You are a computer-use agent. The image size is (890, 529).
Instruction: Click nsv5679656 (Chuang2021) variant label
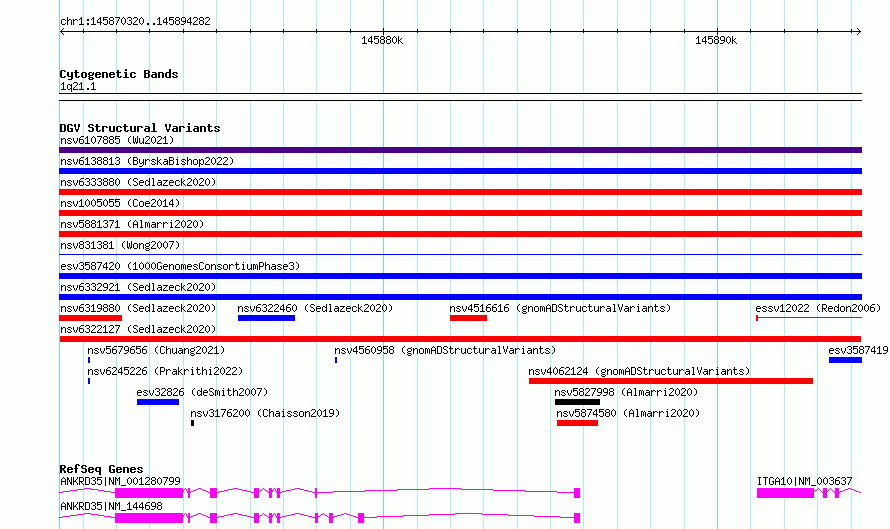coord(156,350)
